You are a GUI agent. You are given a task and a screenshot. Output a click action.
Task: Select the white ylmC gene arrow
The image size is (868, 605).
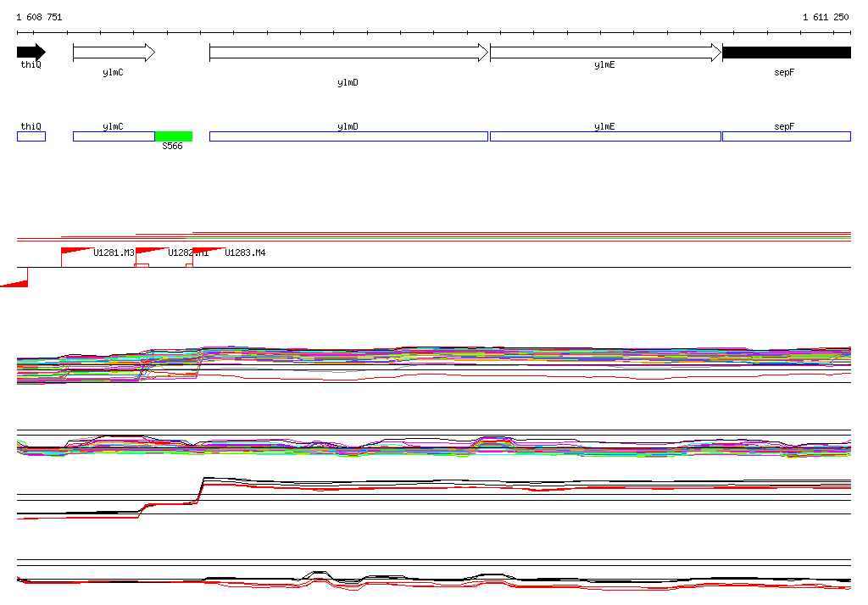click(x=114, y=53)
